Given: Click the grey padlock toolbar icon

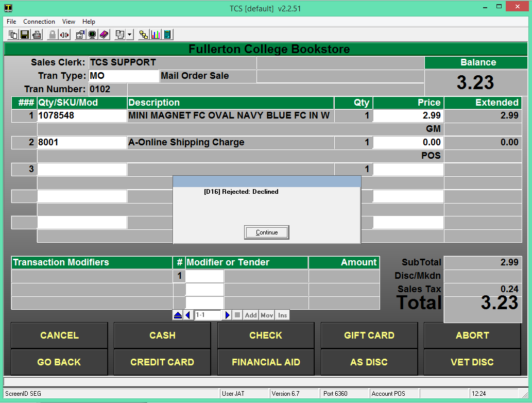Looking at the screenshot, I should click(x=52, y=35).
